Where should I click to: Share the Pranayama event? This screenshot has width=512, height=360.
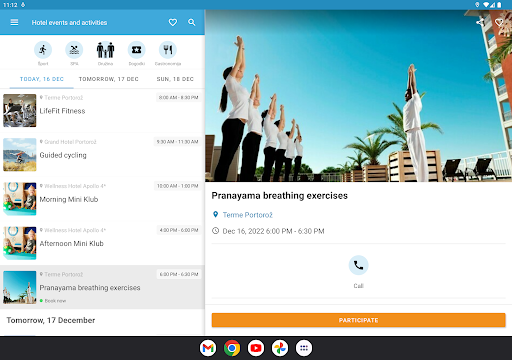(480, 22)
